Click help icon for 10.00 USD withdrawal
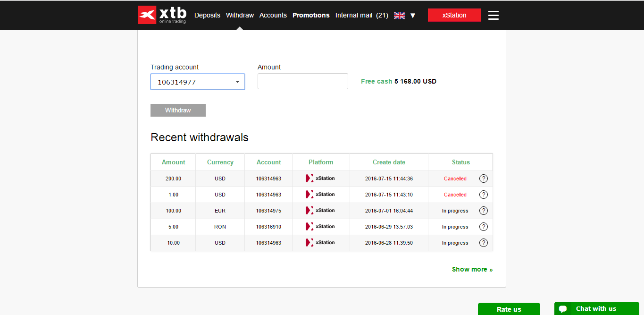Viewport: 644px width, 315px height. click(x=483, y=243)
